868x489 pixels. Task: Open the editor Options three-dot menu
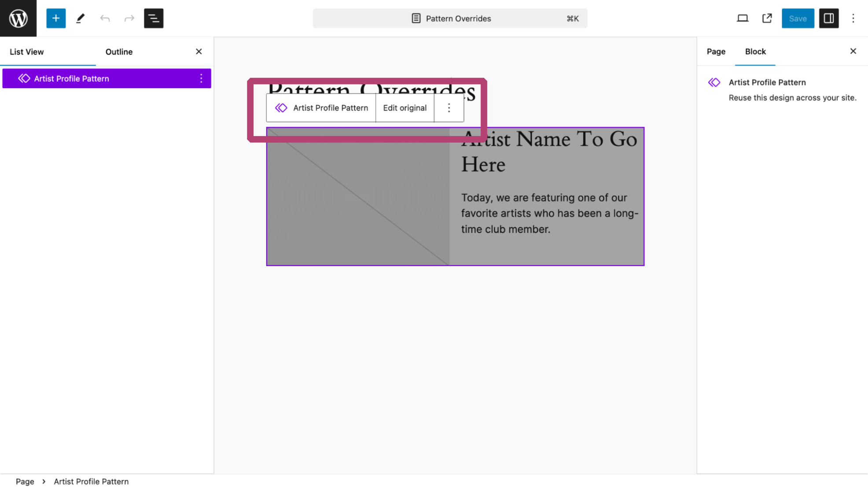click(853, 18)
